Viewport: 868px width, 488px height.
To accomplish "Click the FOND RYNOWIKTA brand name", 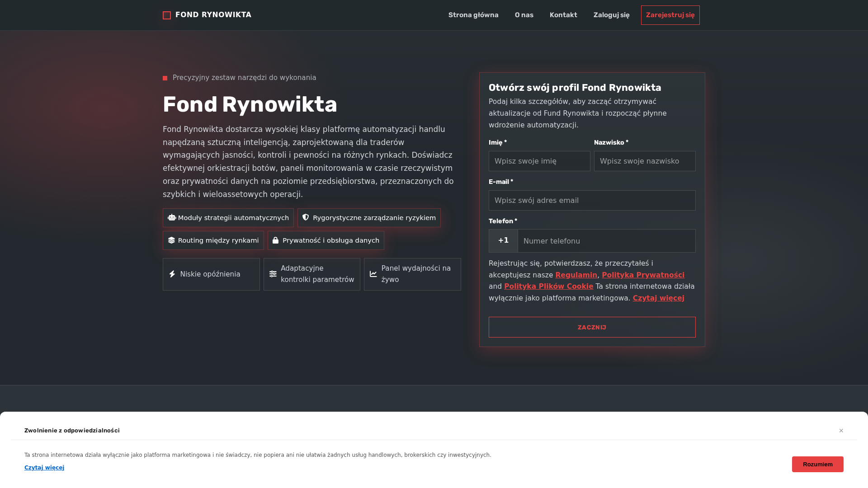I will [213, 15].
